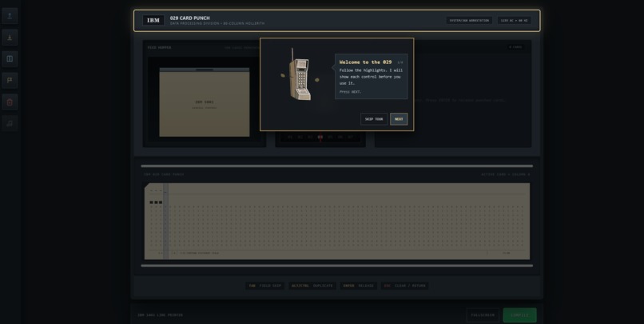Click the column counter strip with red marker
This screenshot has height=324, width=644.
click(x=320, y=138)
